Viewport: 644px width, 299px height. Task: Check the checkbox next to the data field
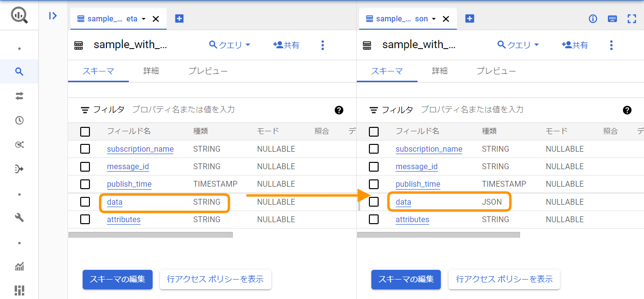[x=85, y=202]
